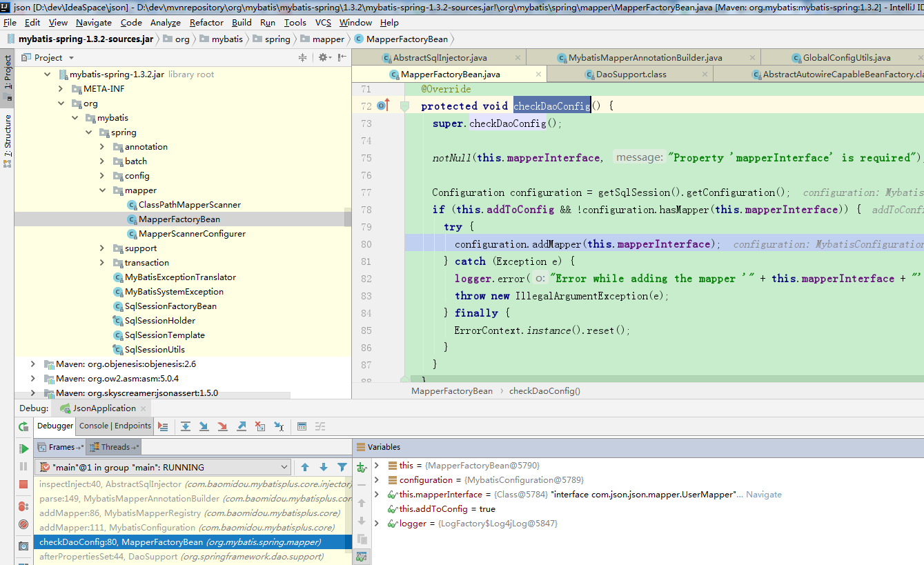Open the Evaluate Expression calculator icon

(302, 426)
